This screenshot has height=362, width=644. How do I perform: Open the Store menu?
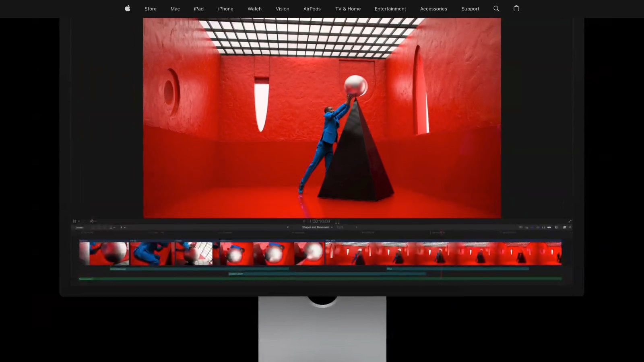pos(151,8)
